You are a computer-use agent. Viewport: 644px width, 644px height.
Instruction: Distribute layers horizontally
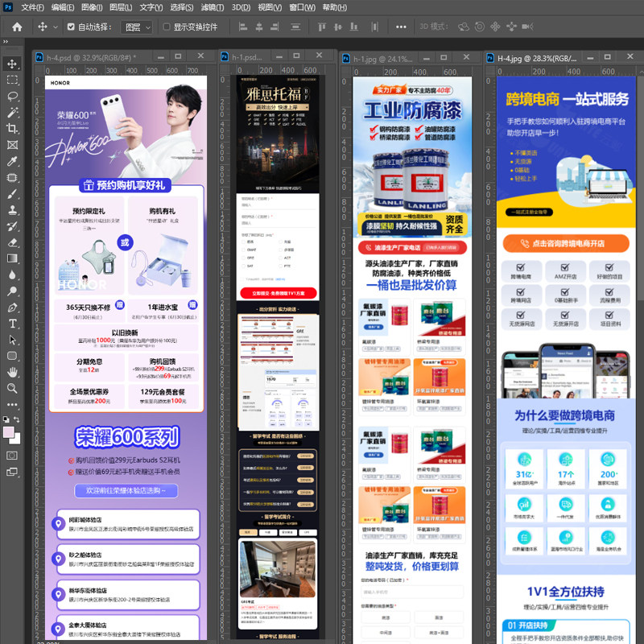pyautogui.click(x=374, y=27)
